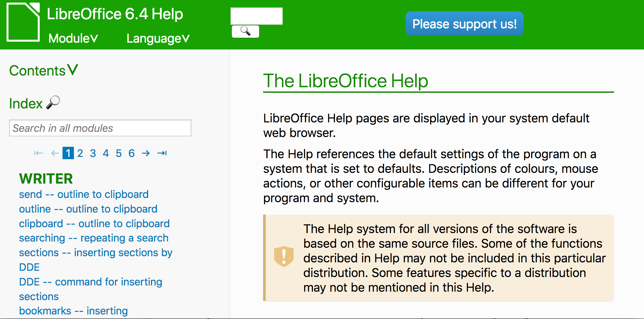Jump to last index page arrow
Viewport: 644px width, 319px height.
[x=162, y=153]
